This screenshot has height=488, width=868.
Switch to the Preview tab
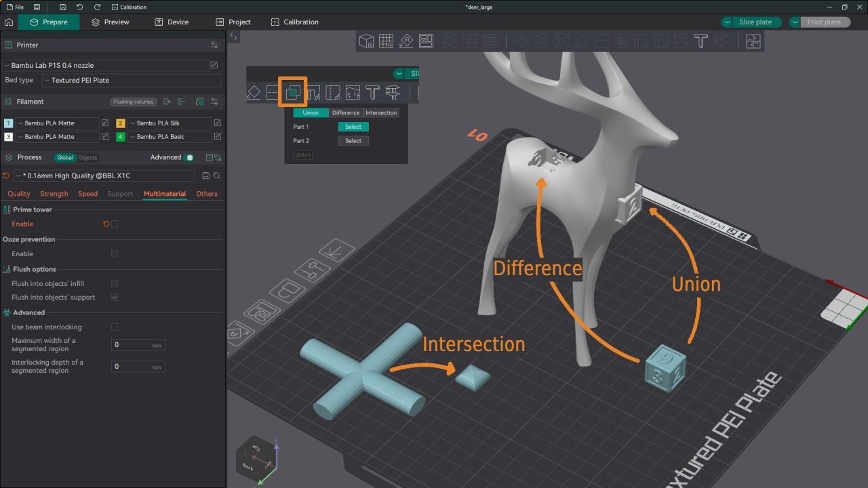(x=111, y=22)
